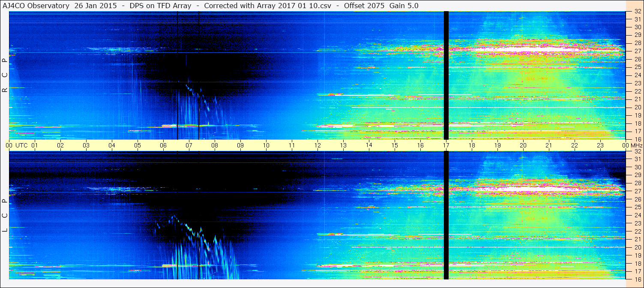
Task: Click the 'Gain 5.0' text
Action: pos(404,6)
